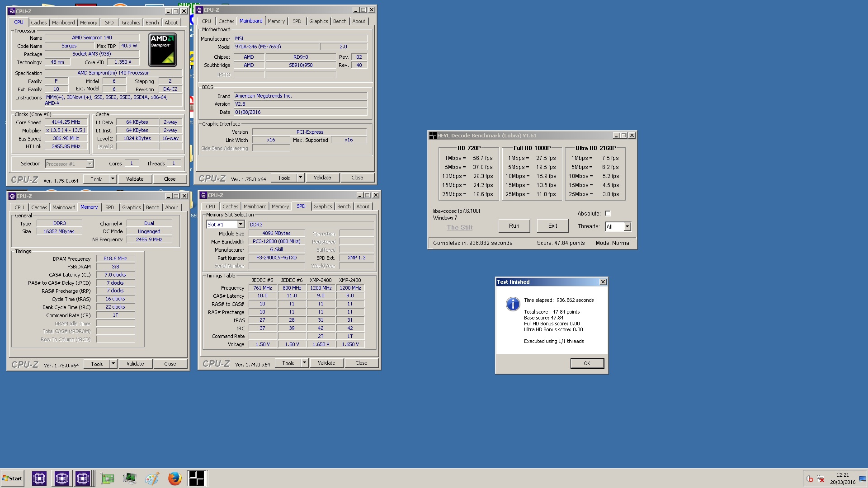
Task: Click the Max Bandwidth PC3-12800 (800 MHz) field
Action: click(277, 241)
